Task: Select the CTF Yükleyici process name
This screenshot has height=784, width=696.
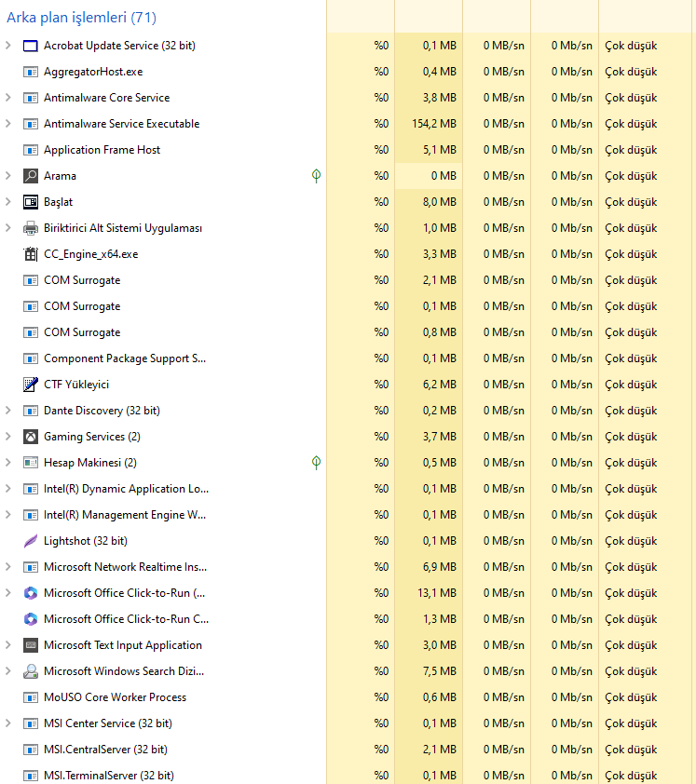Action: pyautogui.click(x=76, y=385)
